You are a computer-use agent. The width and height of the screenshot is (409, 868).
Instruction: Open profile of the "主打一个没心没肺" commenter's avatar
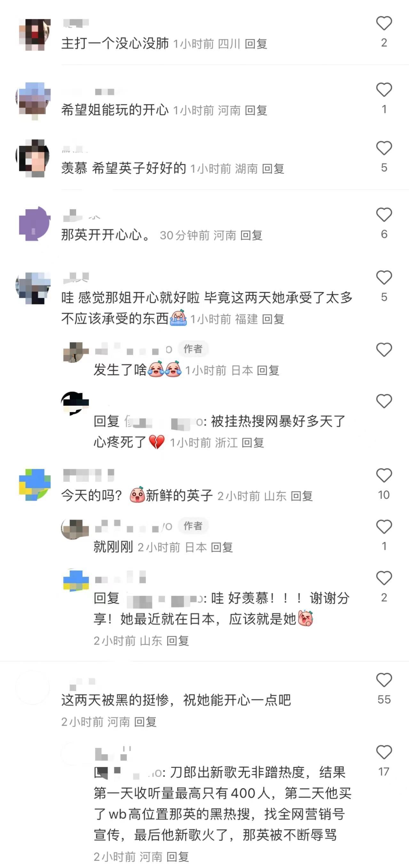[35, 35]
